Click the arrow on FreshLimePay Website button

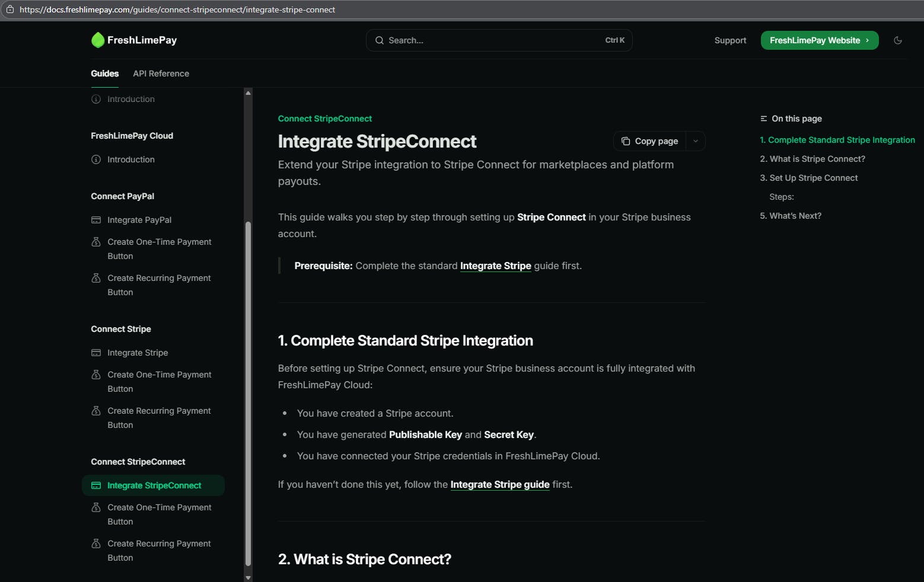867,40
